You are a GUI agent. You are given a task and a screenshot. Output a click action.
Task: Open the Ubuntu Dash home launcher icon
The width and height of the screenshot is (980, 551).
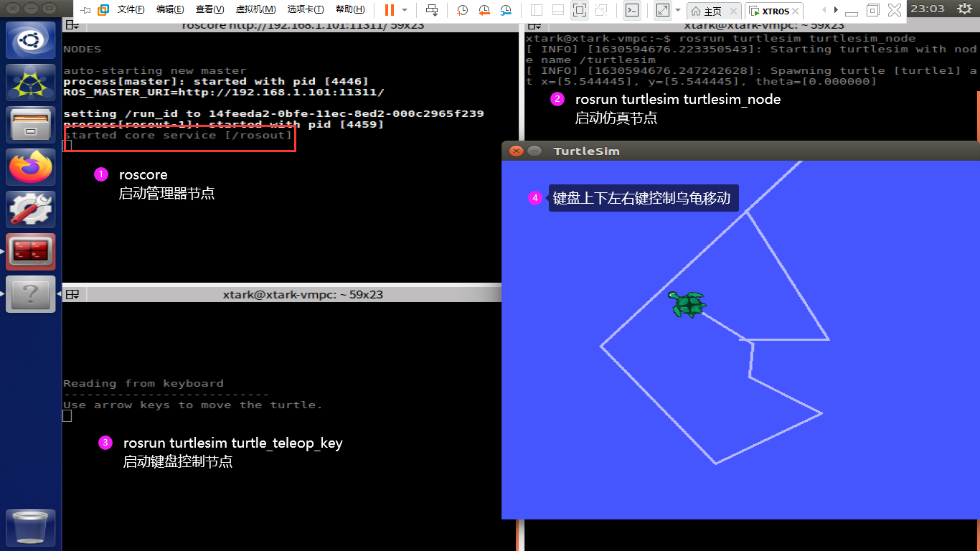(30, 39)
